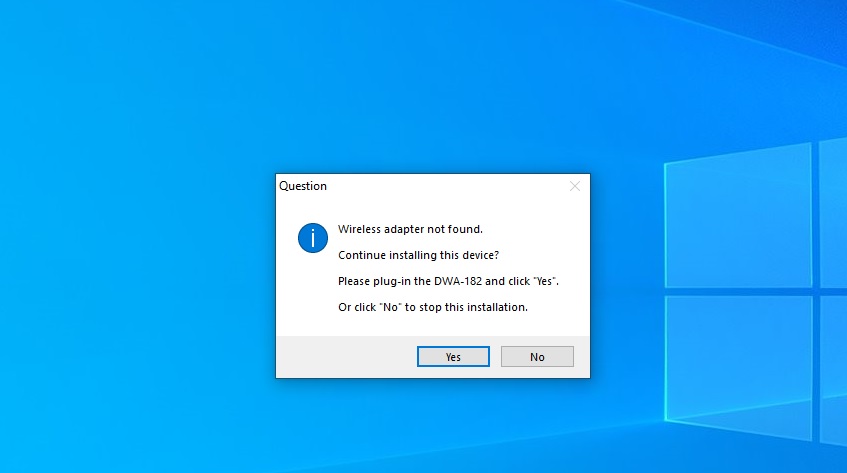Click the gray footer area left of Yes
Viewport: 847px width, 473px height.
click(x=346, y=356)
